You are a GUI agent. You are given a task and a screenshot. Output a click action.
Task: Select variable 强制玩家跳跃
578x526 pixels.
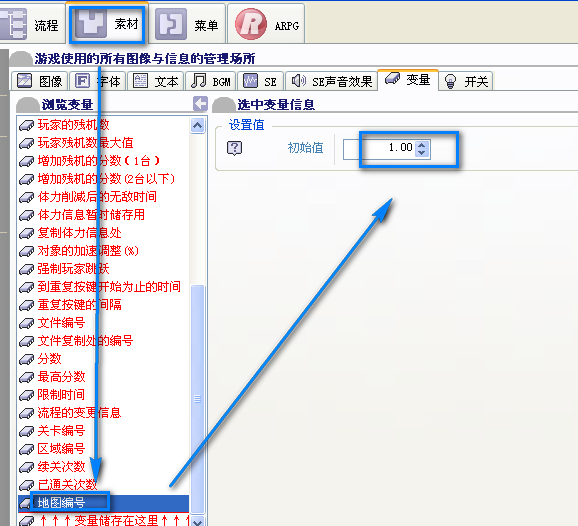click(73, 269)
